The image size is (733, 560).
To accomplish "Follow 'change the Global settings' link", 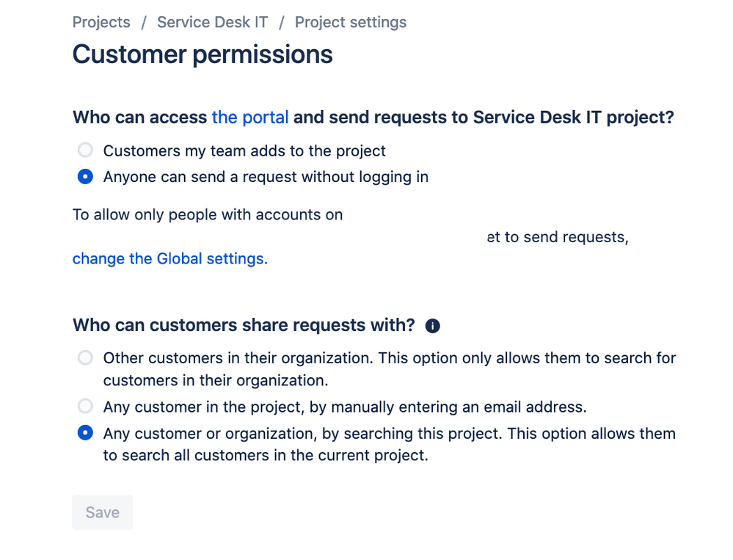I will [170, 258].
